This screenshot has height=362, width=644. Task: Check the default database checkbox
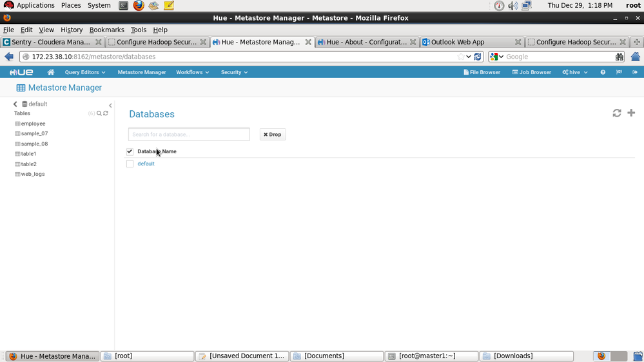point(130,164)
